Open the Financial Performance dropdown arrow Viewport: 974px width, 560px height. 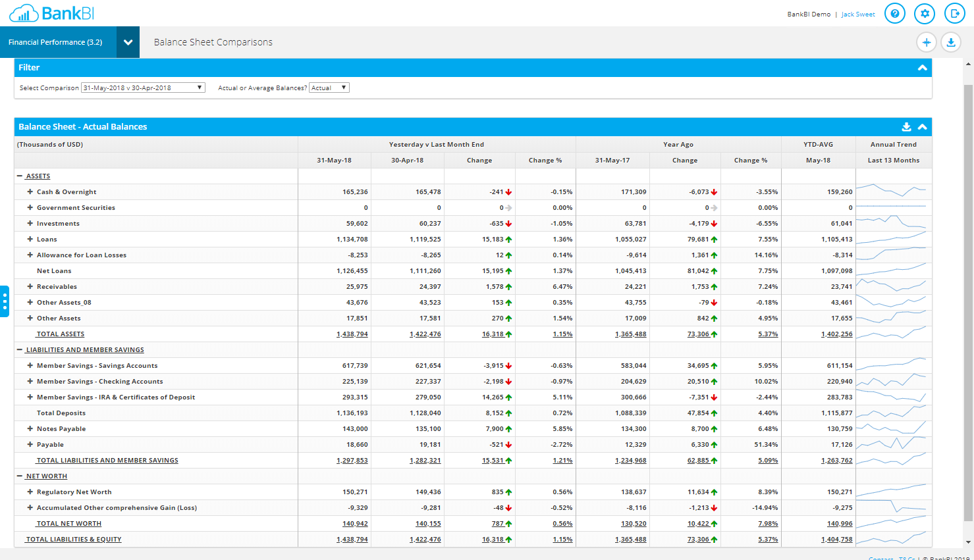pyautogui.click(x=128, y=41)
